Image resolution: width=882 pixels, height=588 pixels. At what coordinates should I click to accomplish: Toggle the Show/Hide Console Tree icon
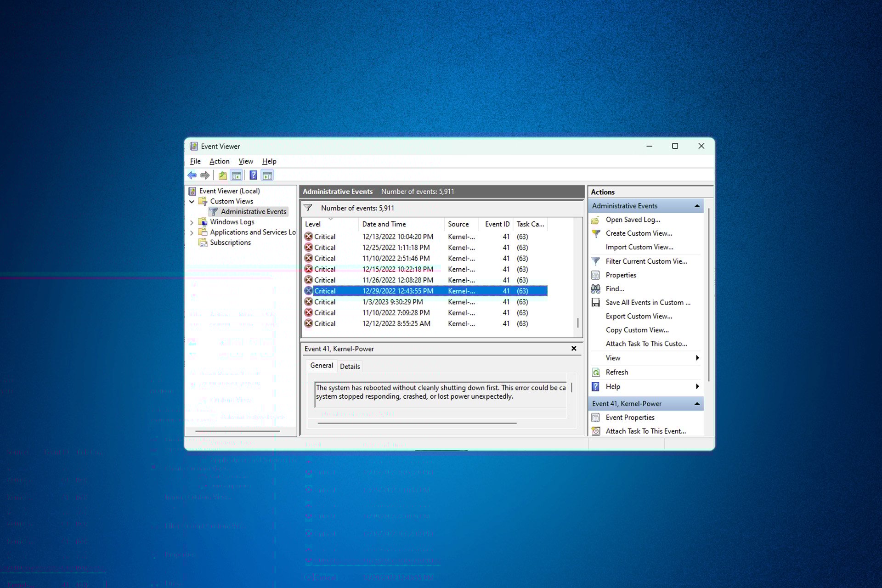(x=237, y=175)
